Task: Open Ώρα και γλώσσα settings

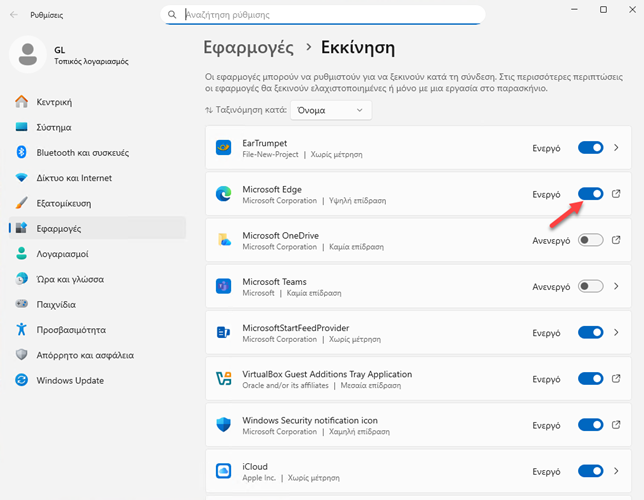Action: tap(97, 279)
